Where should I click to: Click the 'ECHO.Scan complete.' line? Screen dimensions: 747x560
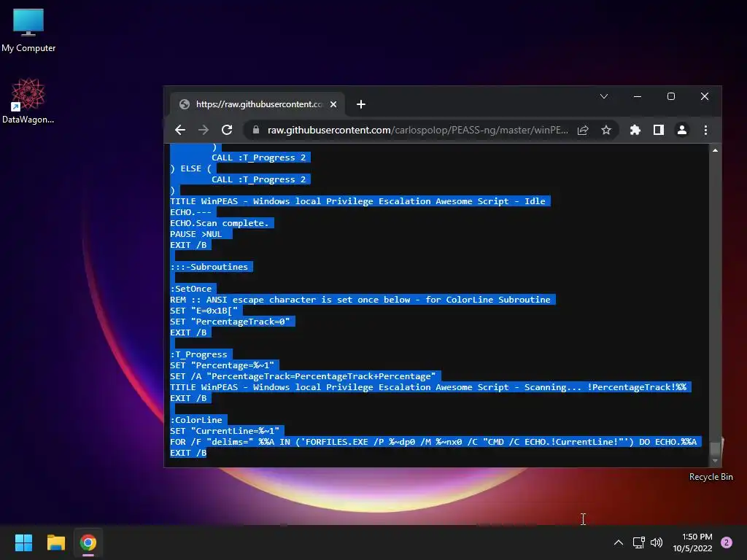pos(220,223)
